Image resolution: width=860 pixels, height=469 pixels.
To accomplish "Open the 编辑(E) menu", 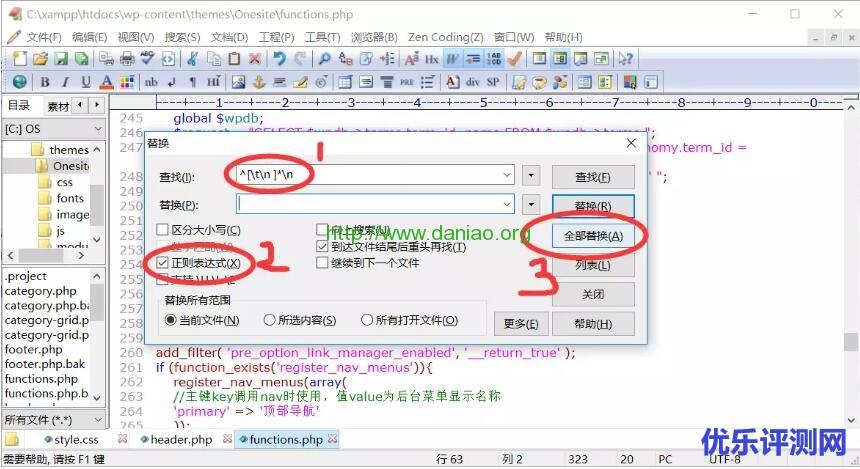I will pos(89,37).
